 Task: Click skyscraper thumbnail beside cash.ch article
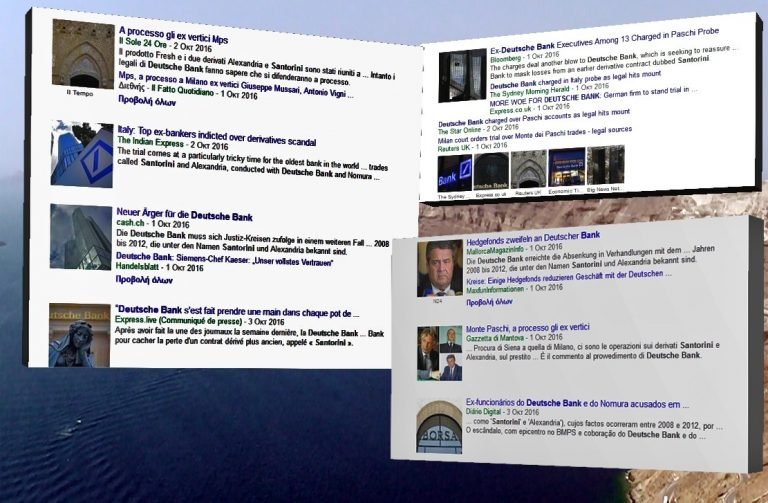[81, 237]
